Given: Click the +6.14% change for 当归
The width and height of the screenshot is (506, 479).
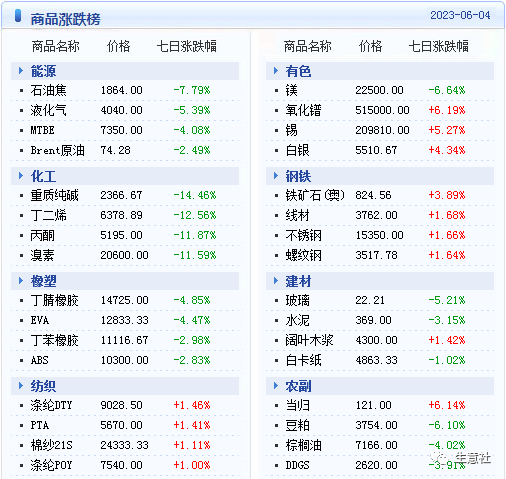Looking at the screenshot, I should [447, 405].
